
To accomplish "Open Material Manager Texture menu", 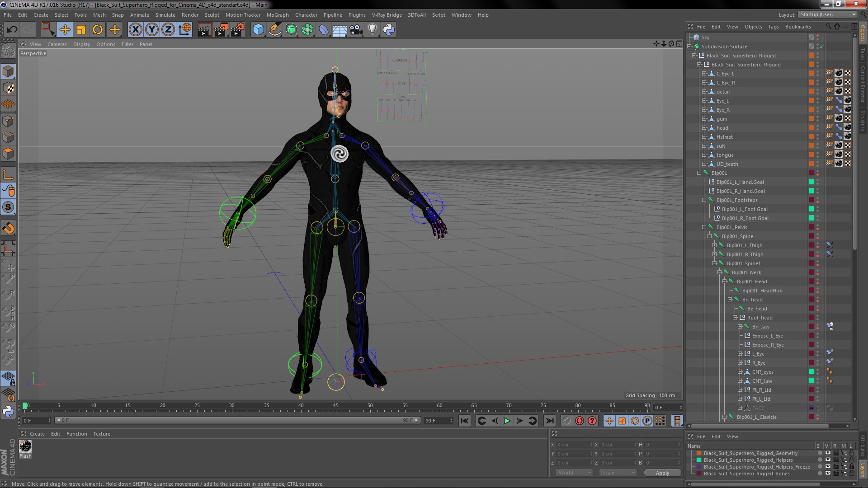I will [x=102, y=434].
